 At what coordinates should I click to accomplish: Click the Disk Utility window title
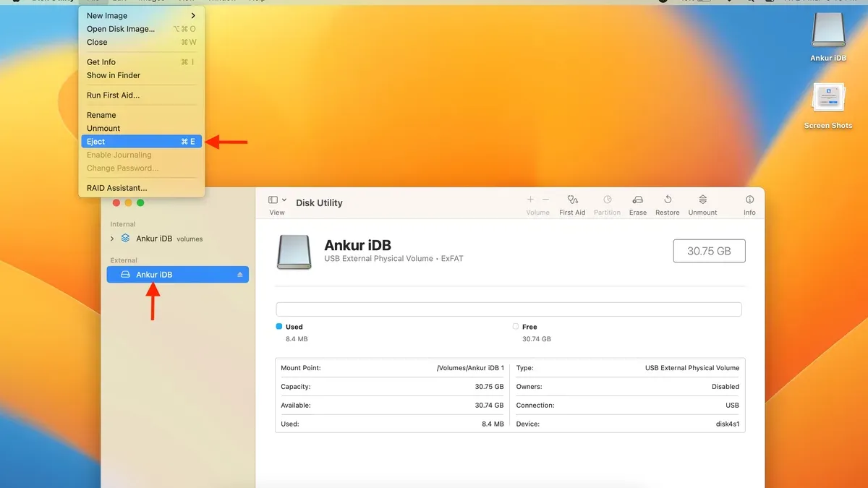tap(319, 203)
